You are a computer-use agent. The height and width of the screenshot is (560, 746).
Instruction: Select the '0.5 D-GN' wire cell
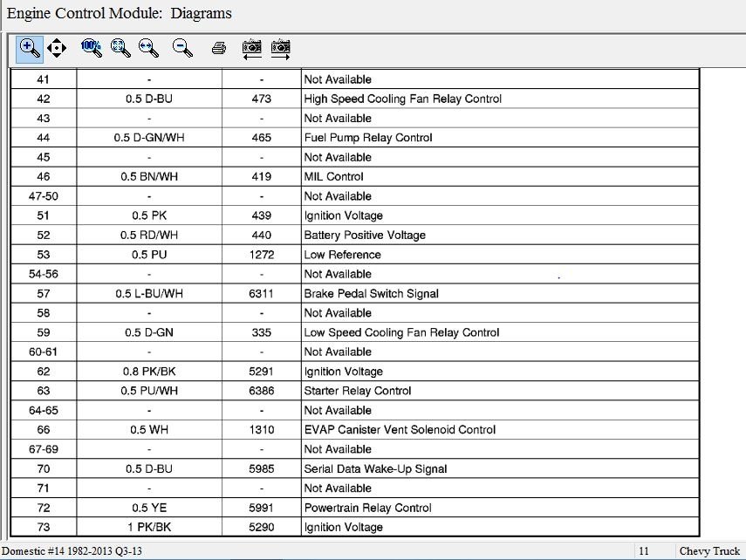[x=149, y=332]
